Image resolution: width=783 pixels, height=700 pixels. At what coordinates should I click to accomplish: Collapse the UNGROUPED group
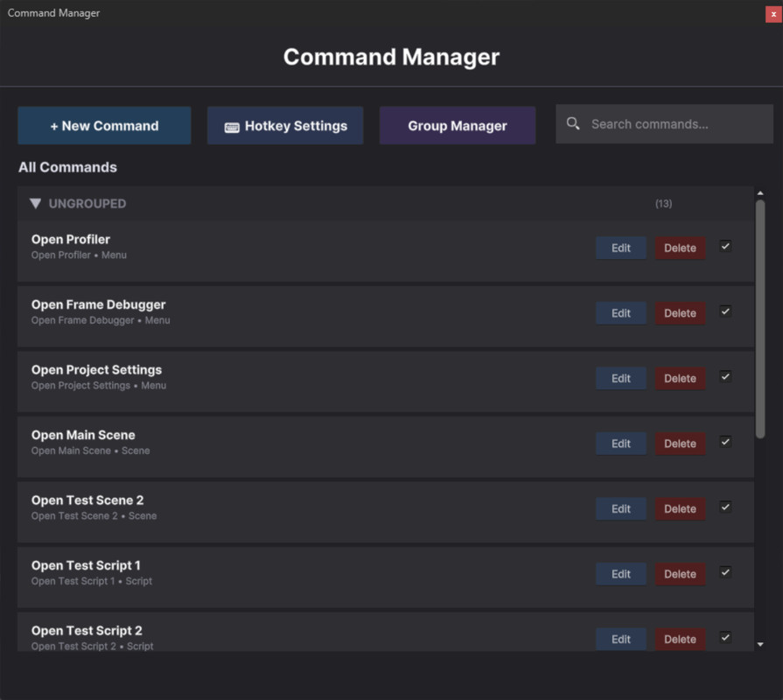pyautogui.click(x=35, y=203)
